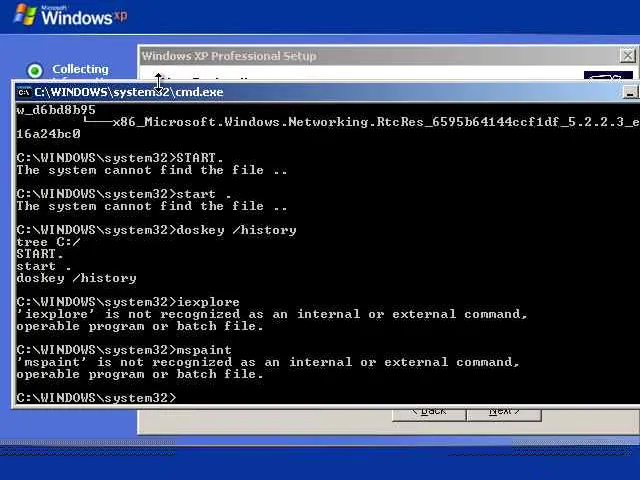Click the empty prompt on the last line
640x480 pixels.
[x=96, y=398]
